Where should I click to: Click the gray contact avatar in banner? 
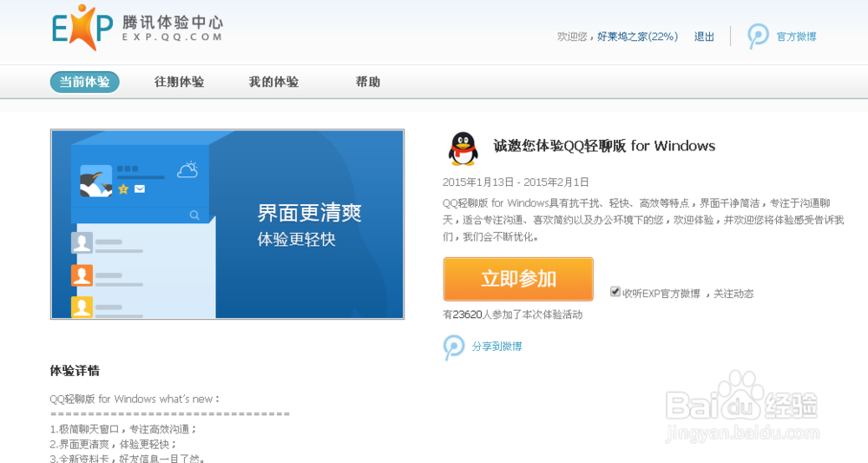click(82, 242)
